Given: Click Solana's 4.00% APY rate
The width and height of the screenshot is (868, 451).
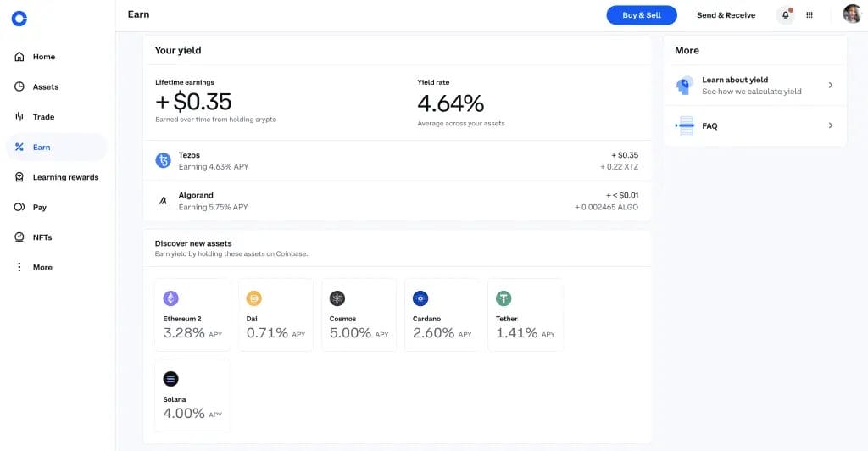Looking at the screenshot, I should point(192,414).
